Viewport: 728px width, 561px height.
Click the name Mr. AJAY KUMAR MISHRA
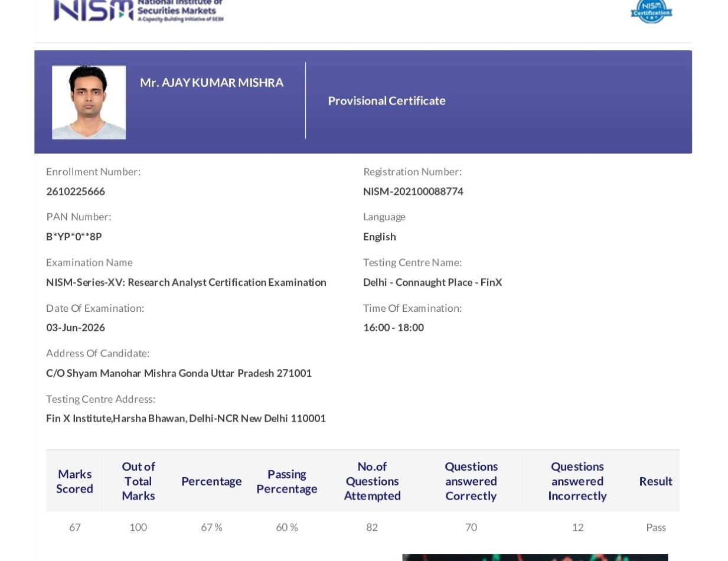pyautogui.click(x=211, y=83)
